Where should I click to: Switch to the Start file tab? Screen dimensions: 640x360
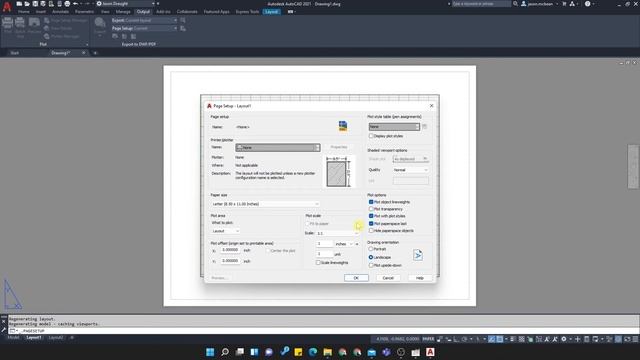(x=15, y=53)
